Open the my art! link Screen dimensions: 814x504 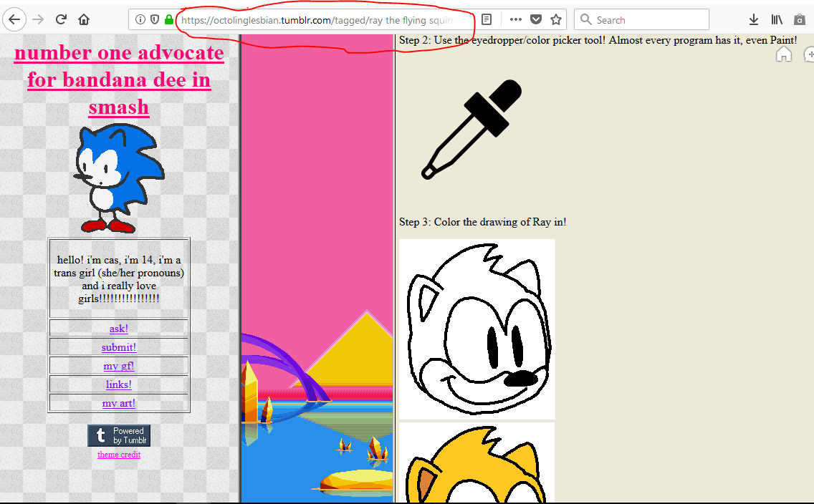(x=119, y=403)
